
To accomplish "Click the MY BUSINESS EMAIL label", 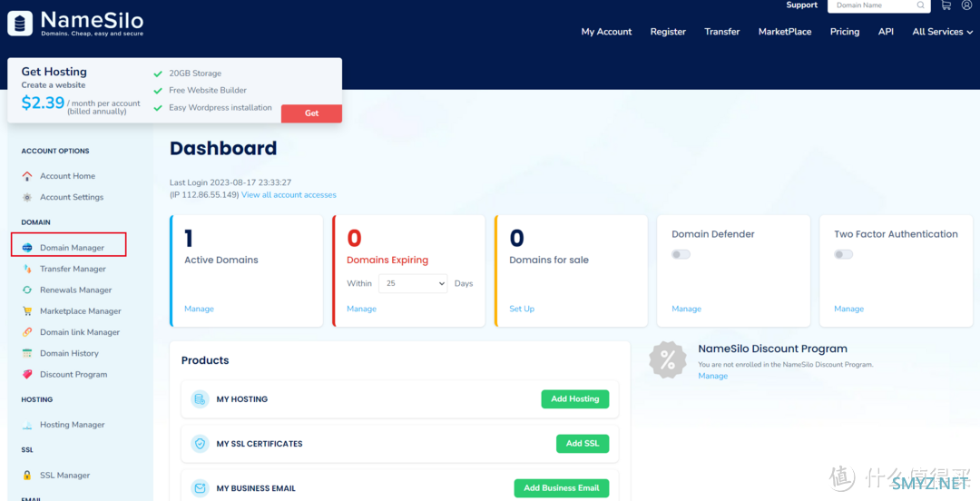I will click(256, 488).
